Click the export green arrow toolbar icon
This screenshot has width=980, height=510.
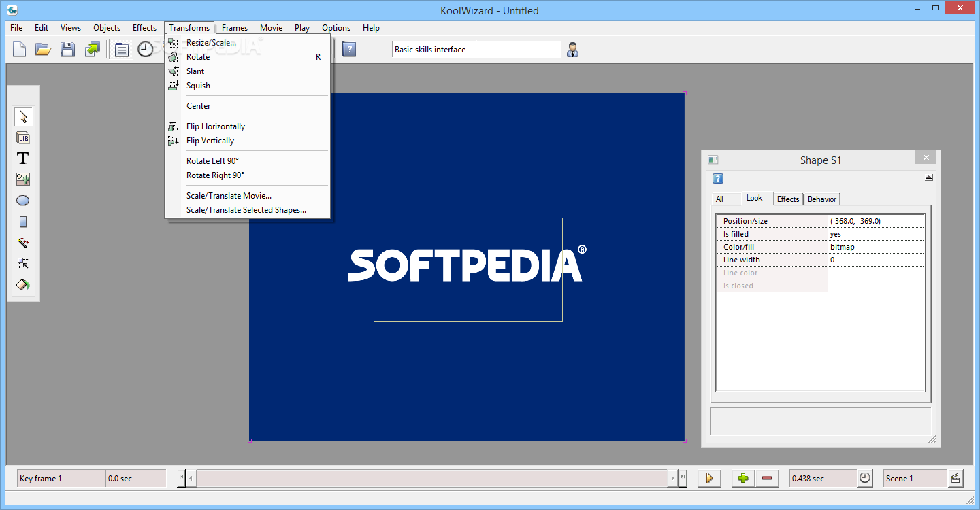tap(92, 49)
